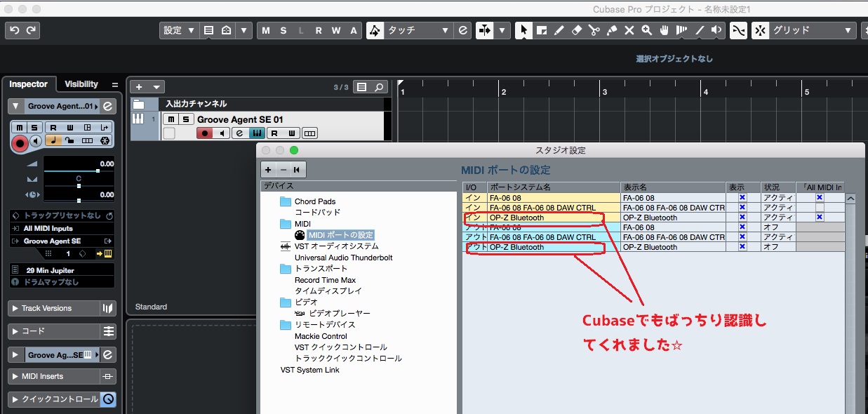Select the Glue tool
868x414 pixels.
612,30
